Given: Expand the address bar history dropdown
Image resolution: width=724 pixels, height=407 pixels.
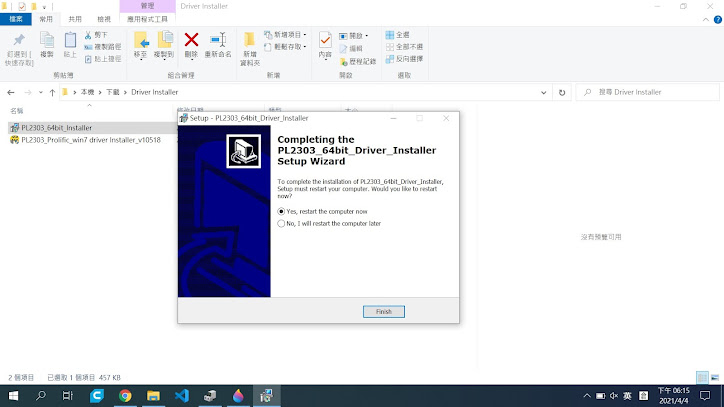Looking at the screenshot, I should coord(543,92).
